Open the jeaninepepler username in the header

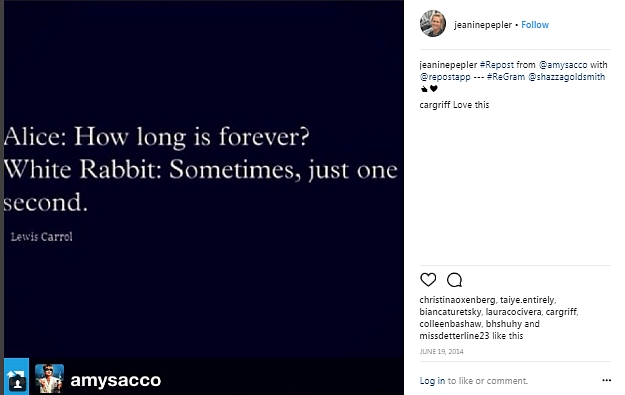483,25
